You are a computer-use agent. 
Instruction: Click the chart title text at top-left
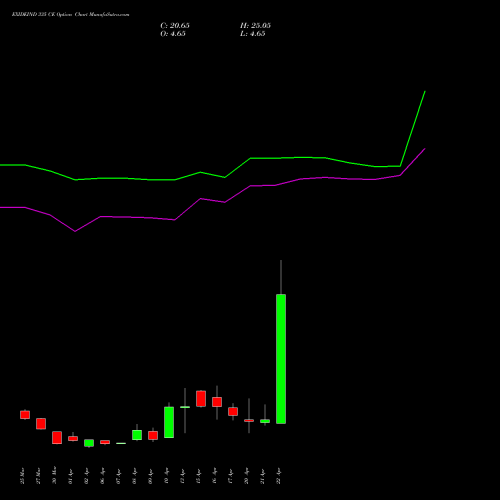70,15
